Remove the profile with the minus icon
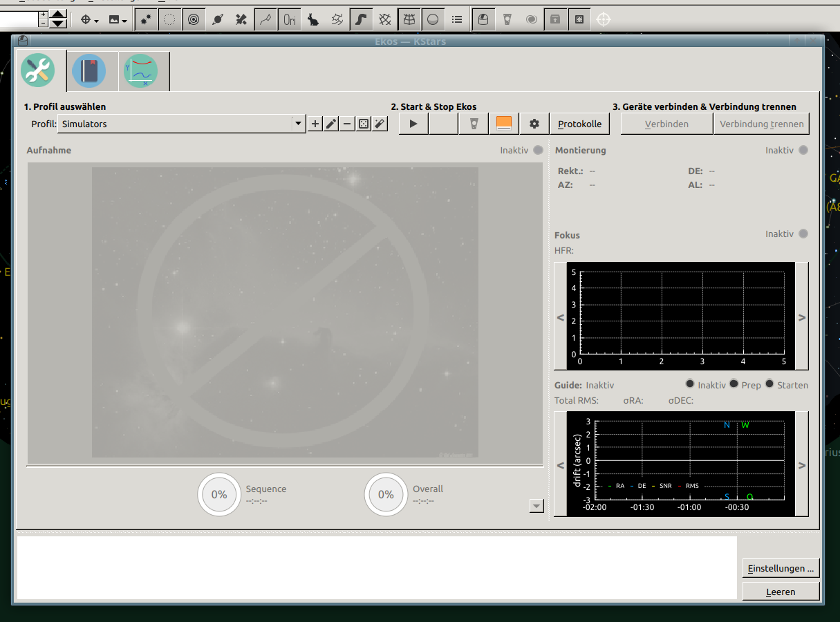The height and width of the screenshot is (622, 840). click(x=347, y=124)
